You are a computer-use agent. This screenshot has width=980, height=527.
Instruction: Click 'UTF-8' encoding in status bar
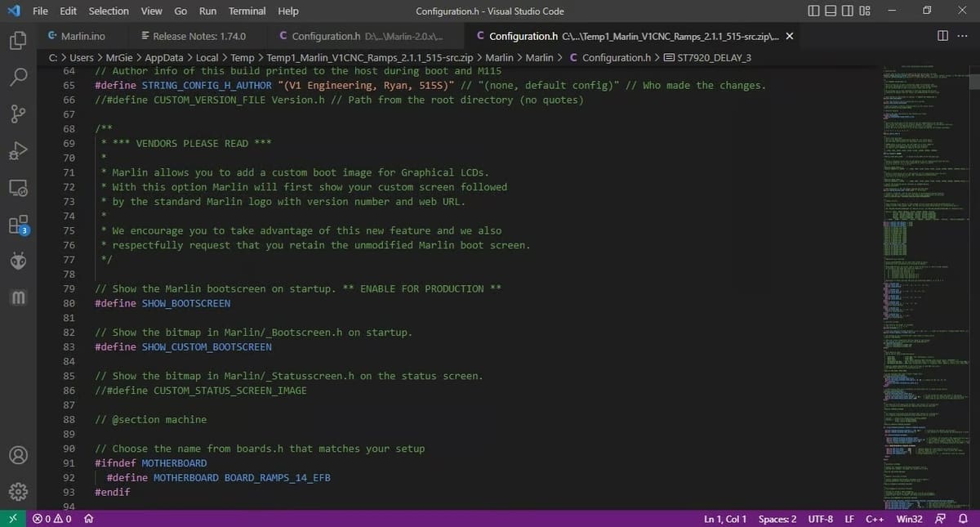(821, 519)
